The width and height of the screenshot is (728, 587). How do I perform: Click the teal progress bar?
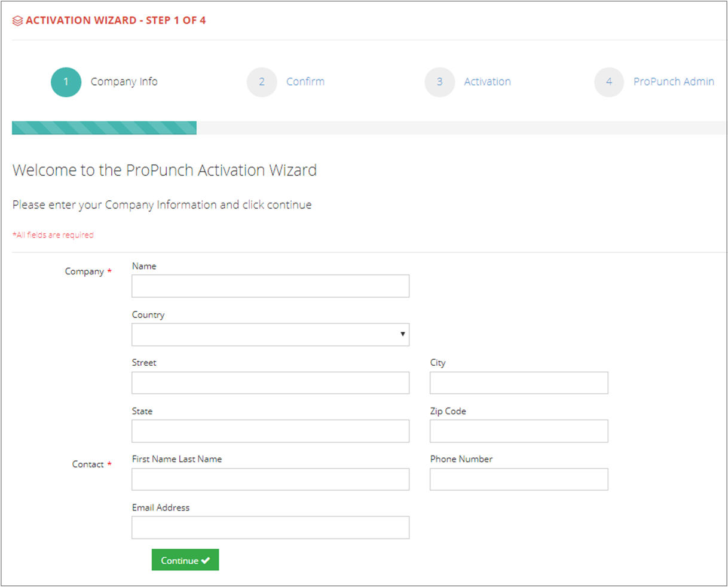coord(104,128)
